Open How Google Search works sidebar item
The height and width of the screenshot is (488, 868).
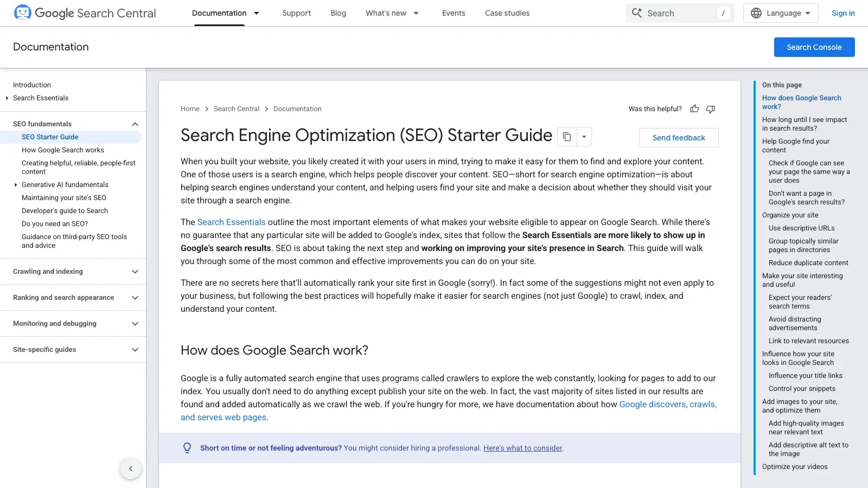(x=63, y=150)
